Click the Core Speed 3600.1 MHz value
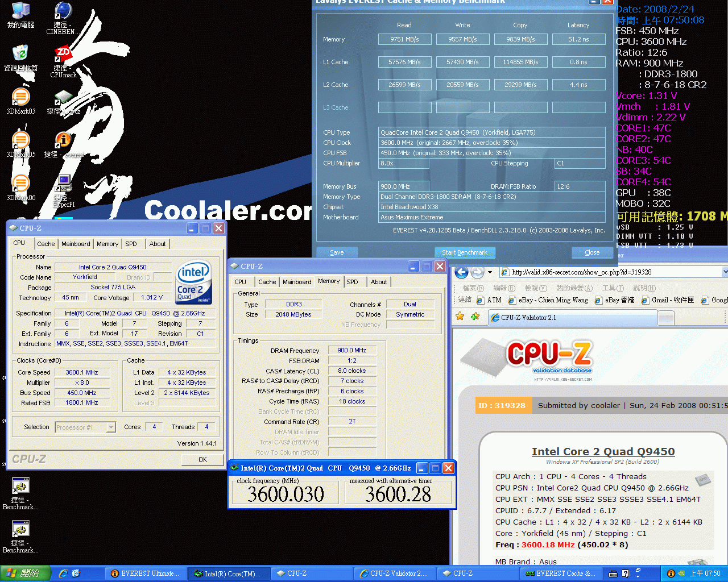The width and height of the screenshot is (728, 582). [x=82, y=372]
